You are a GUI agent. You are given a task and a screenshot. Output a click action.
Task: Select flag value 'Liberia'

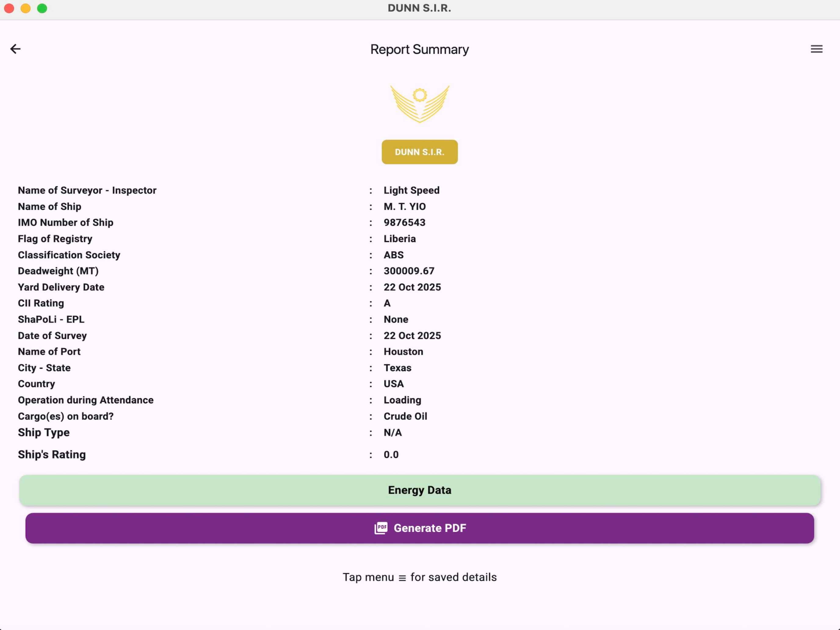coord(400,239)
